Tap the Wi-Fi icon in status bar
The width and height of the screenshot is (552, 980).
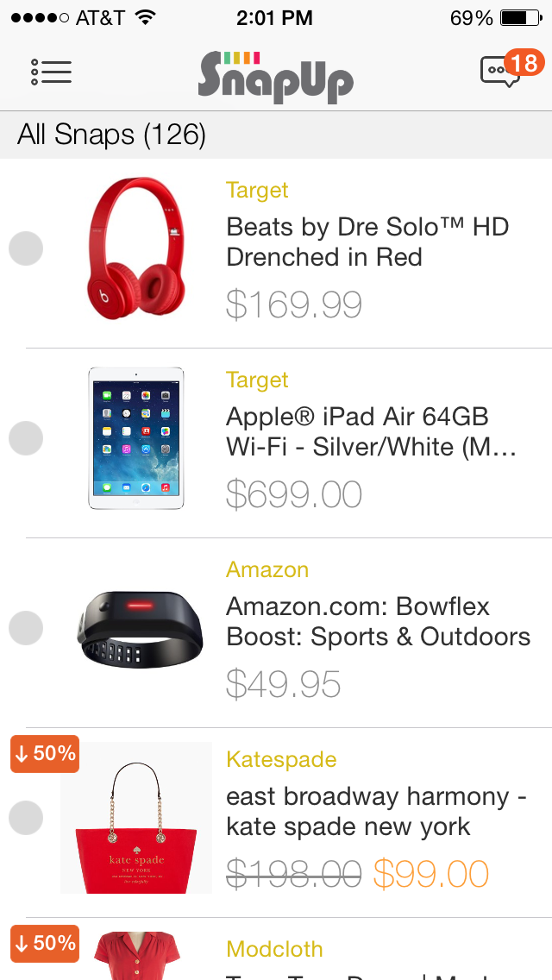[x=145, y=17]
